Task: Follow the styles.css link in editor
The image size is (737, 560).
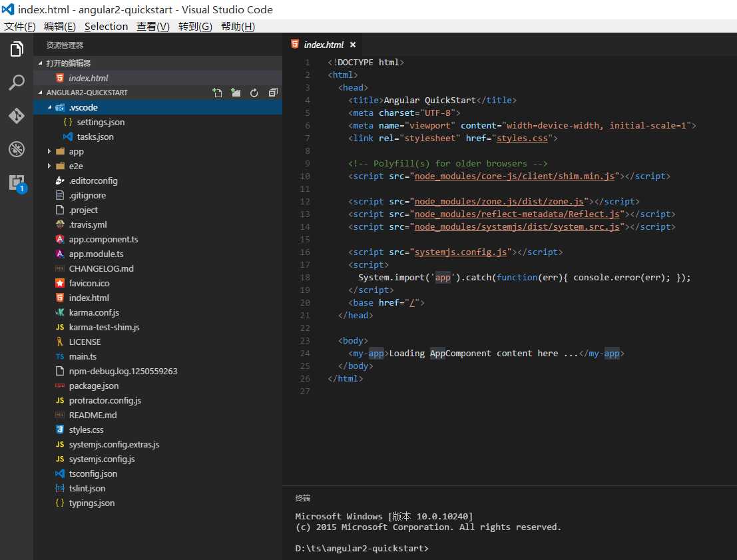Action: [522, 139]
